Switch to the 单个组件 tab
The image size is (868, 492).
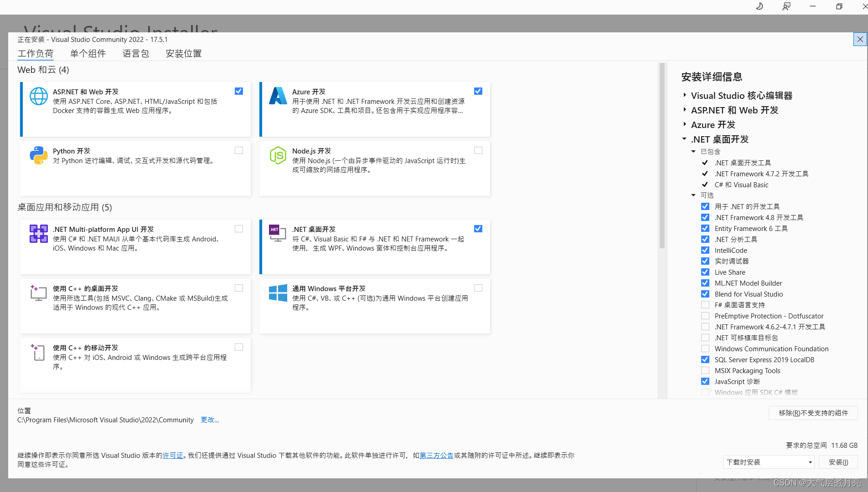pyautogui.click(x=88, y=53)
